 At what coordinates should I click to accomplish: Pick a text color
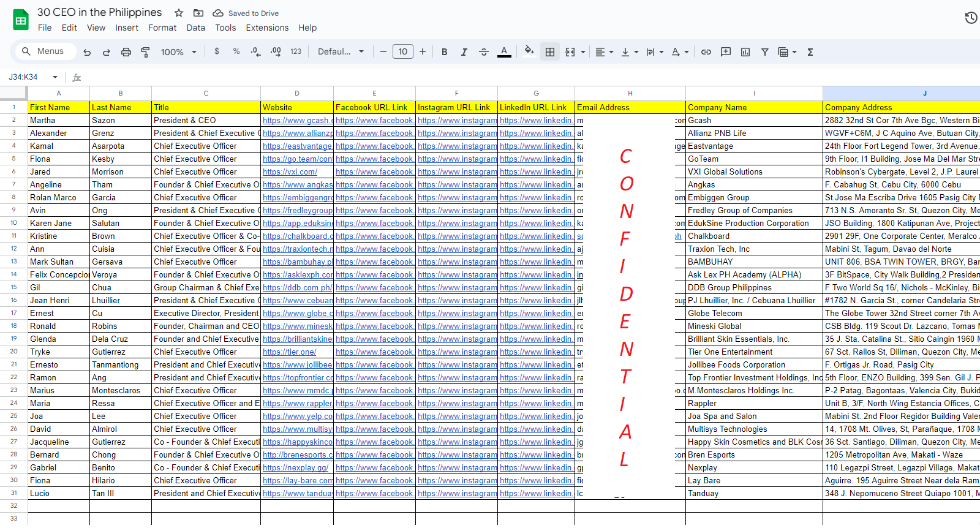504,52
